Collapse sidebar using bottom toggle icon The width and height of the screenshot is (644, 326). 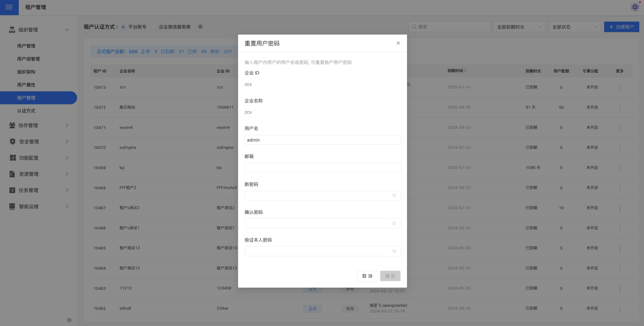69,320
